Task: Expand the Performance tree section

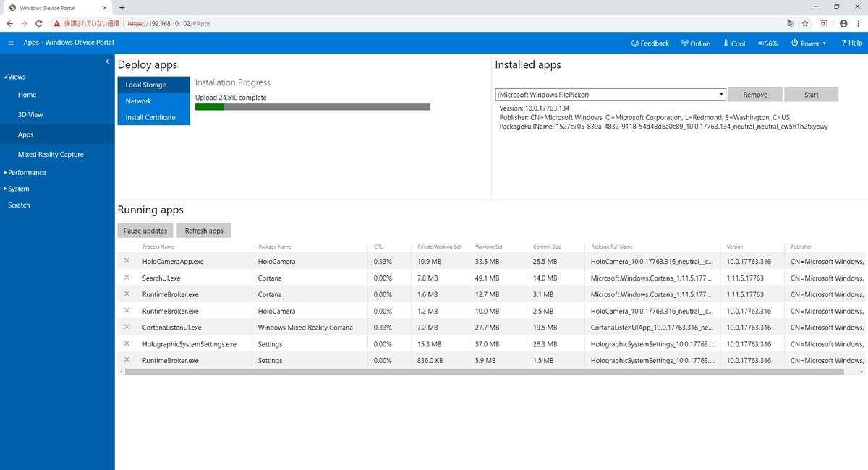Action: click(x=25, y=172)
